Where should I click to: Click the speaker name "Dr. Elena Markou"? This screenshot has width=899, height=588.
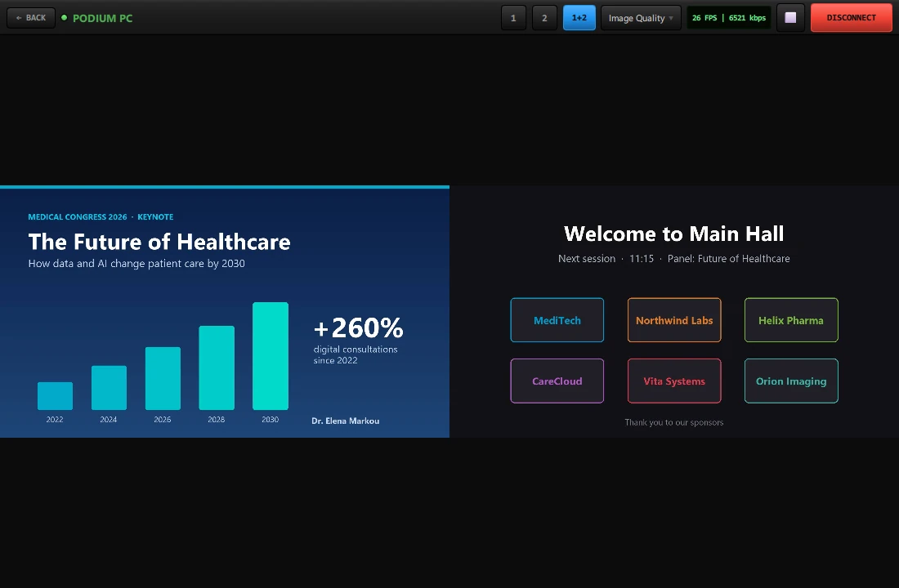pos(345,421)
